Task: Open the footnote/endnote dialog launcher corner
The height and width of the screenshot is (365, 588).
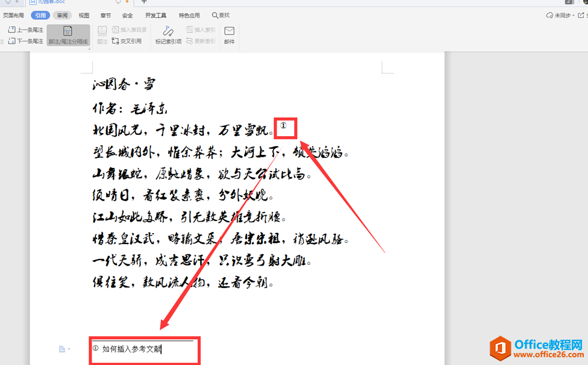Action: pos(89,48)
